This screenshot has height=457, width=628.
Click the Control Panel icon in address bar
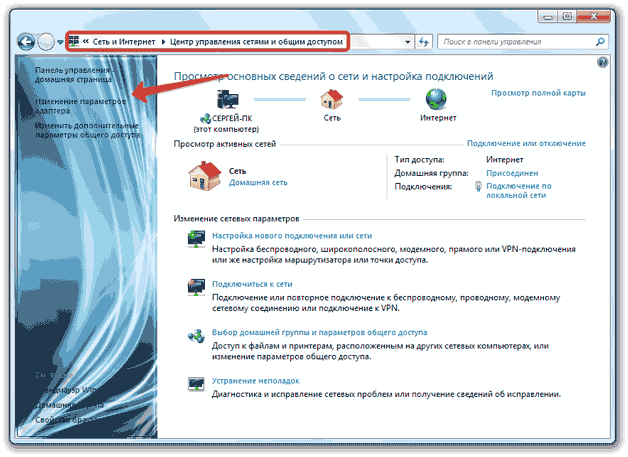pyautogui.click(x=74, y=41)
